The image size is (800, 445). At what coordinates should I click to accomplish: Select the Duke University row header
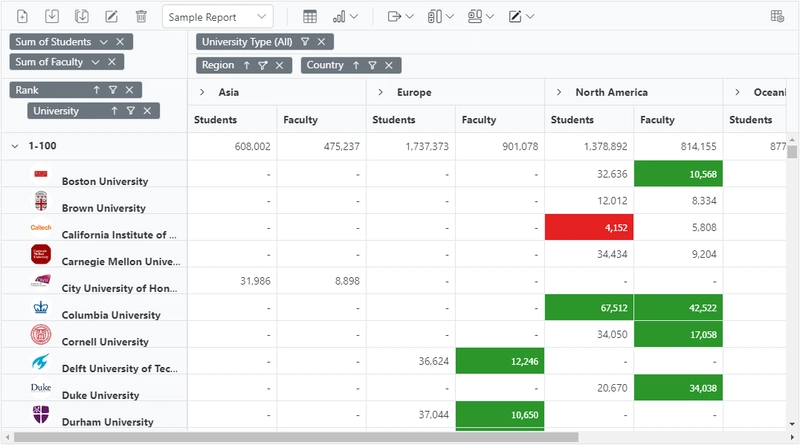(95, 388)
